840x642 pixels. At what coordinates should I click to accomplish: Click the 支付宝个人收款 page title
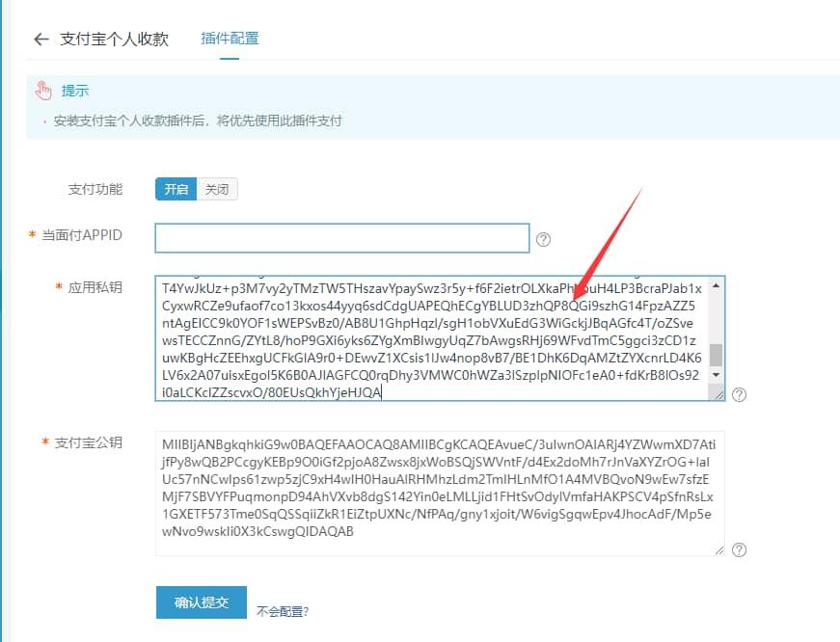tap(114, 40)
